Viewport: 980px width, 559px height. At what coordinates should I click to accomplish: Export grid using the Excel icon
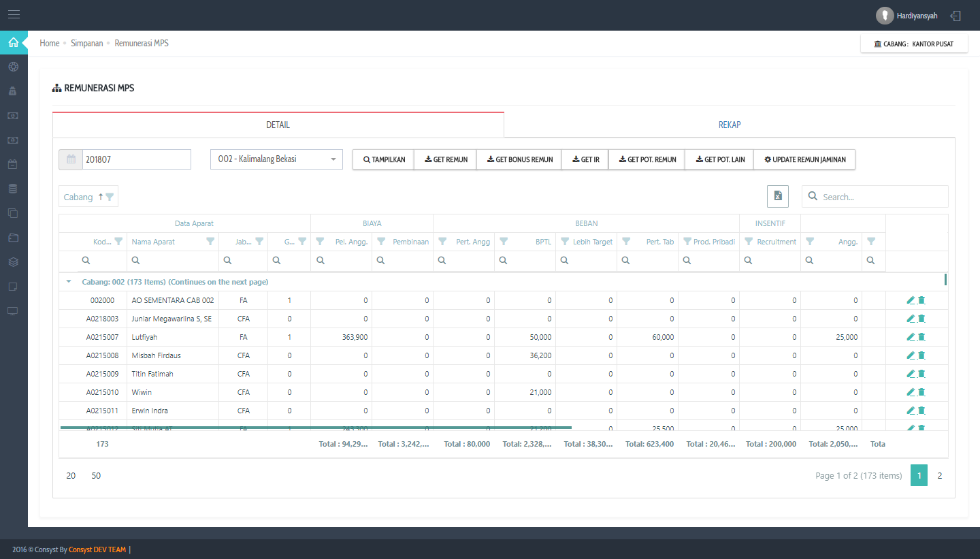coord(777,196)
